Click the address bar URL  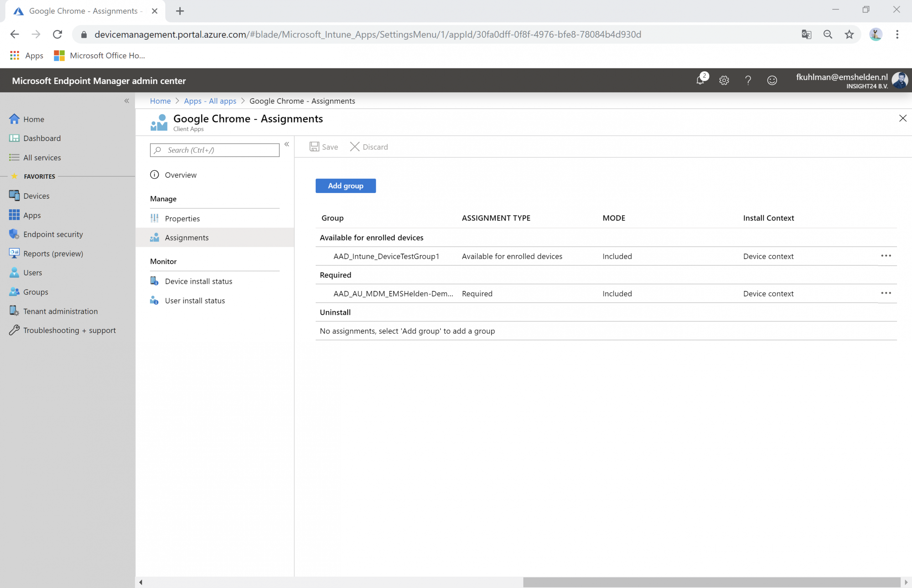coord(367,34)
